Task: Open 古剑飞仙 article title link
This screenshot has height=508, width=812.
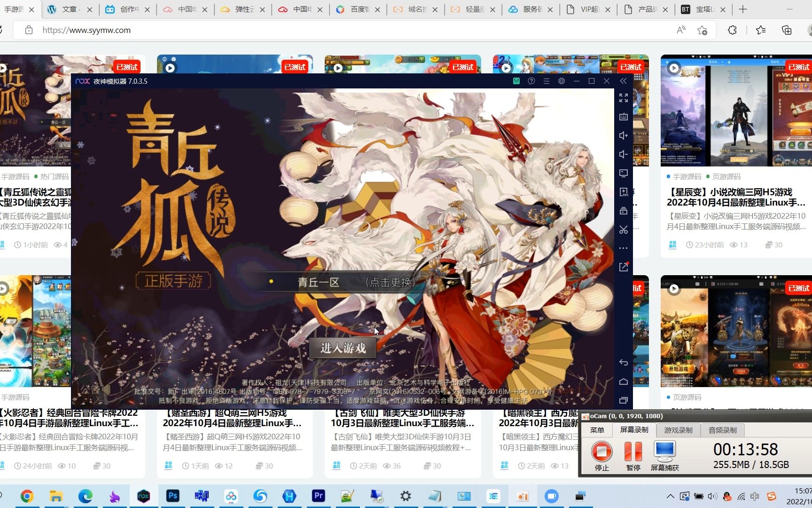Action: (x=402, y=418)
